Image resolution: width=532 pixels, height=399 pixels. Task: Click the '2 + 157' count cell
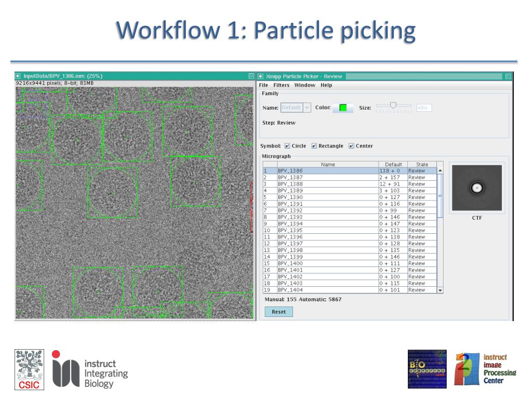(x=393, y=178)
